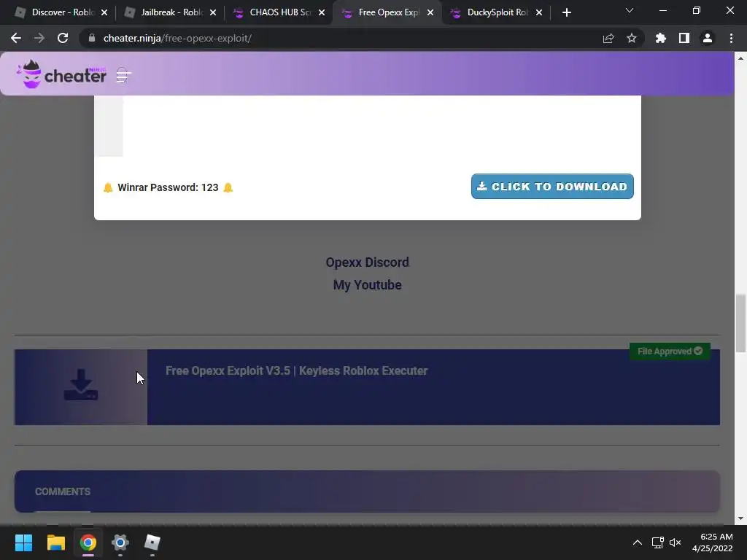Screen dimensions: 747x560
Task: Share this page icon in address bar
Action: [608, 38]
